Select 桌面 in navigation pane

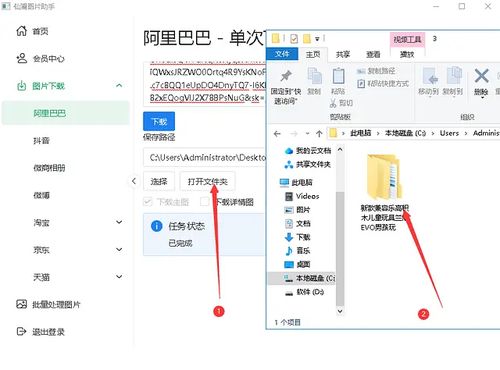[297, 264]
